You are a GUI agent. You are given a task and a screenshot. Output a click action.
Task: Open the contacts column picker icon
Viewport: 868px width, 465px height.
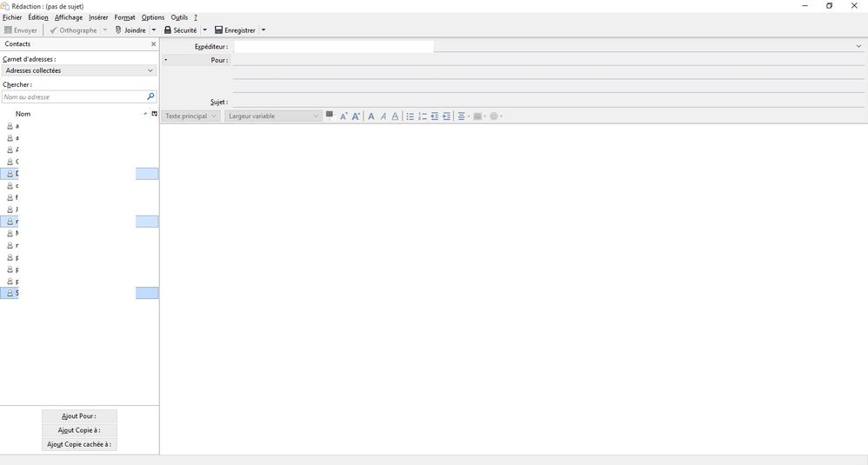click(155, 114)
